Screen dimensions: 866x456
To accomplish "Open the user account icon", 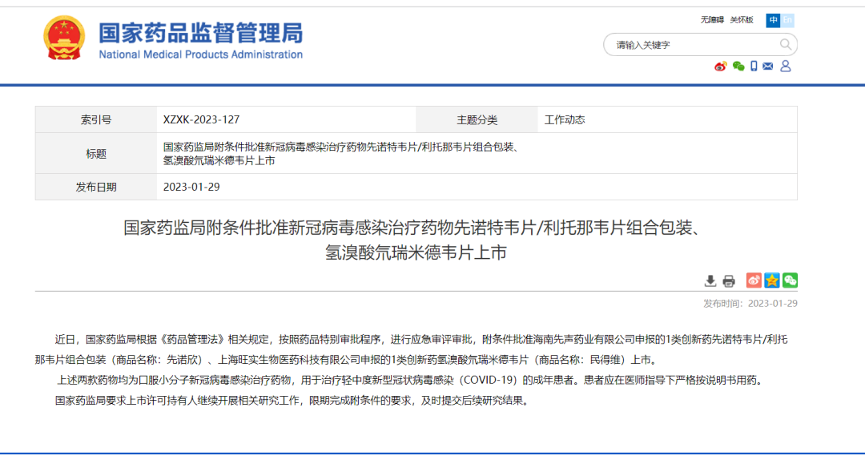I will [x=785, y=66].
